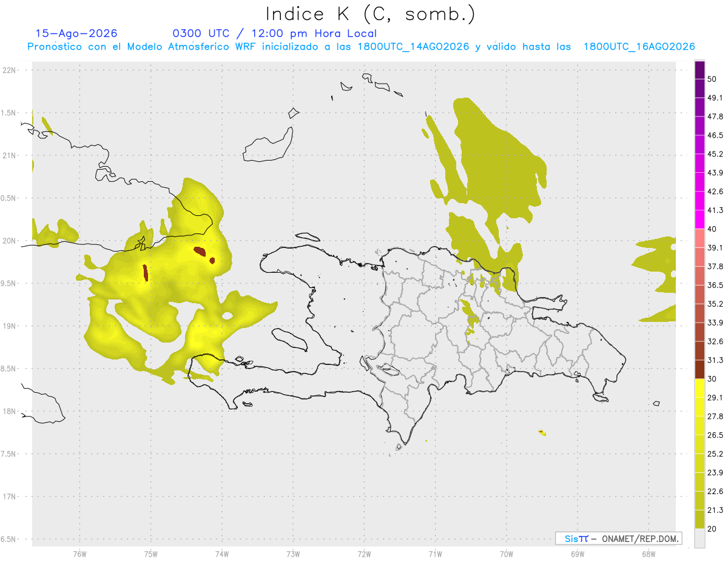The width and height of the screenshot is (728, 562).
Task: Click the colorbar value "31.3"
Action: coord(715,360)
